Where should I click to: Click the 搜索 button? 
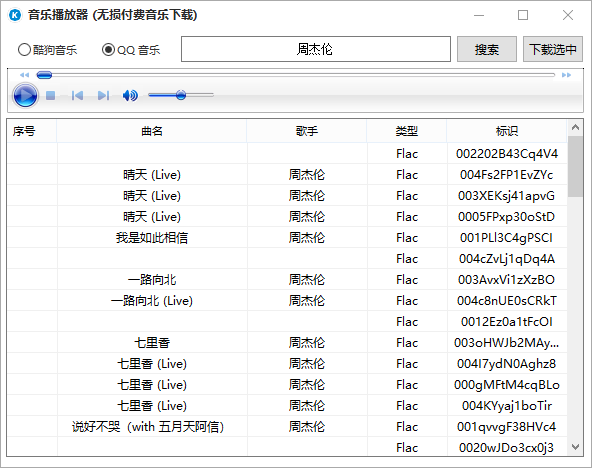pos(487,49)
